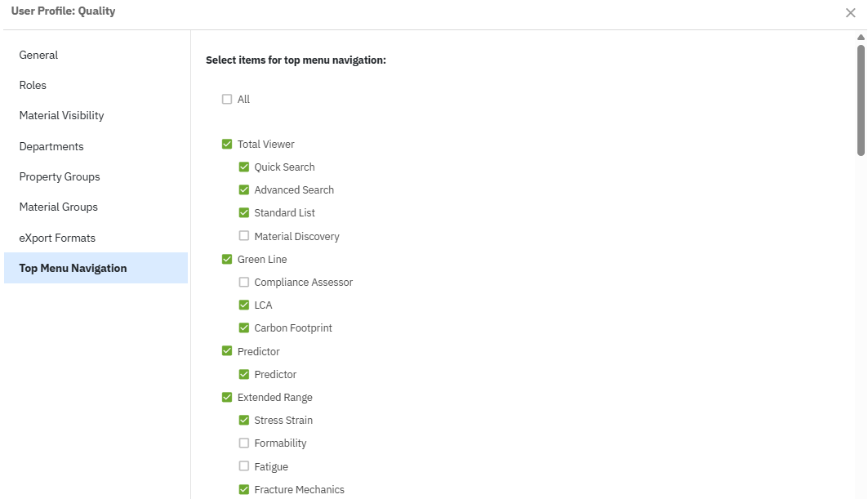Open the General settings tab
This screenshot has height=499, width=868.
[x=38, y=56]
